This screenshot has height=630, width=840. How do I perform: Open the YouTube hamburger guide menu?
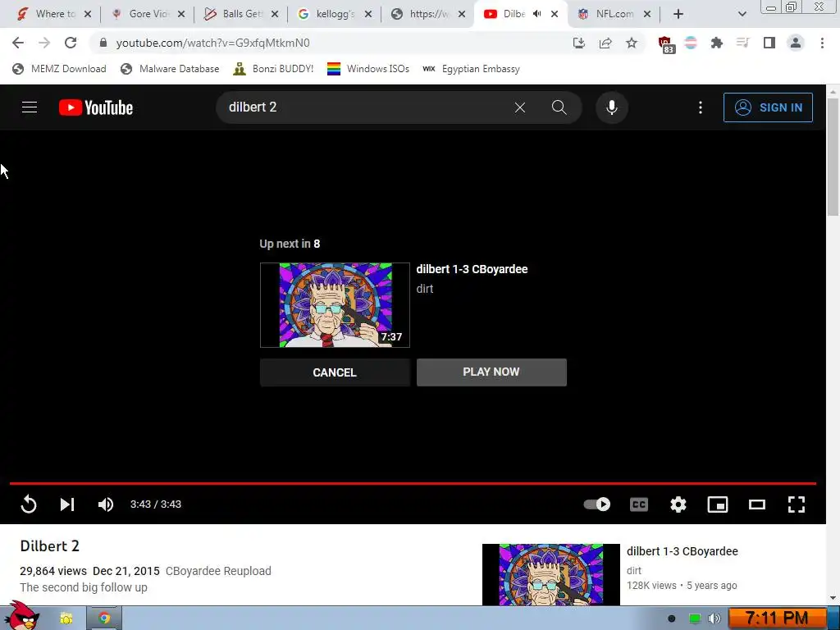[30, 107]
